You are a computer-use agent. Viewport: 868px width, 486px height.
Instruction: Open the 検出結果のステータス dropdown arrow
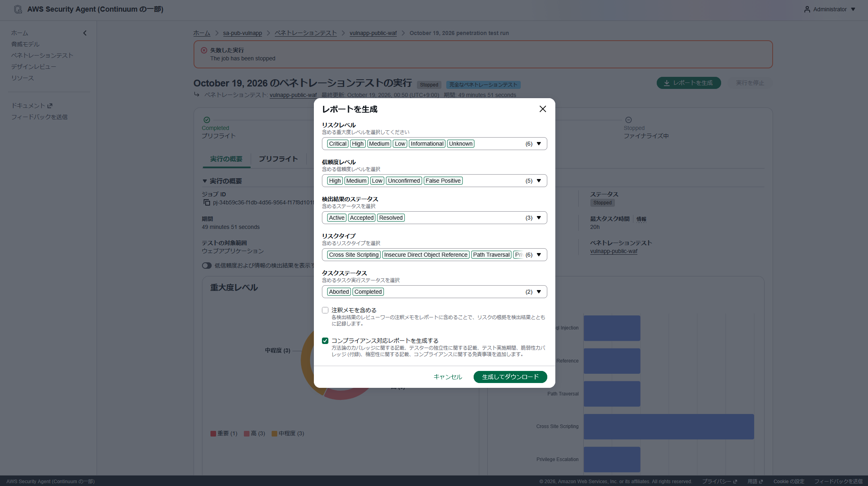539,218
